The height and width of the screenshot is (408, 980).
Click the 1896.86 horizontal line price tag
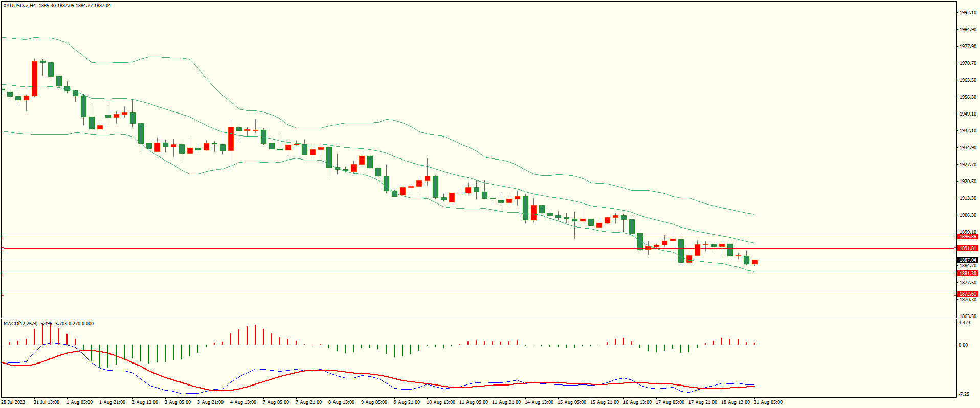(x=968, y=237)
